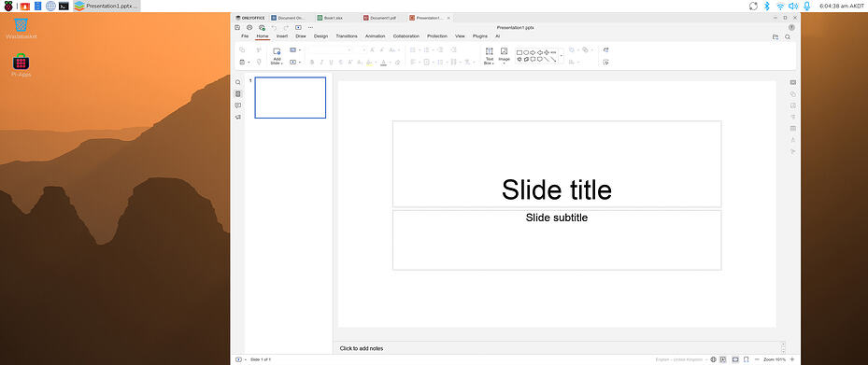Image resolution: width=868 pixels, height=365 pixels.
Task: Click the Image insert button
Action: [504, 56]
